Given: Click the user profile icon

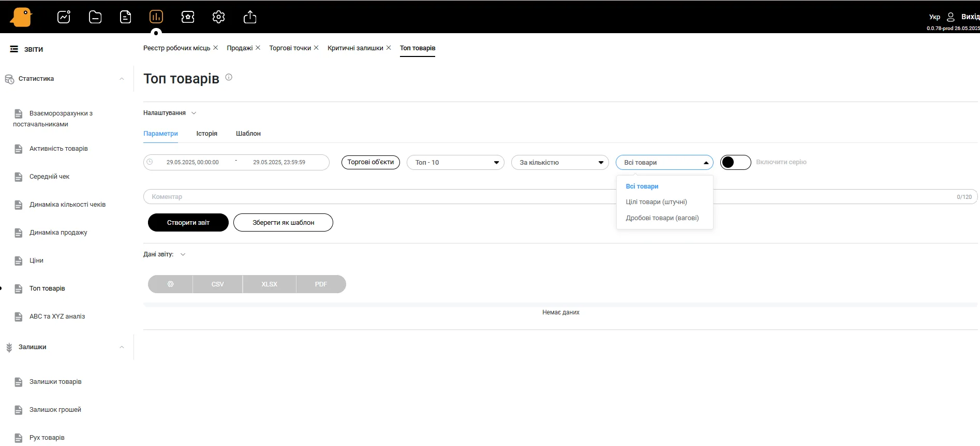Looking at the screenshot, I should click(950, 17).
